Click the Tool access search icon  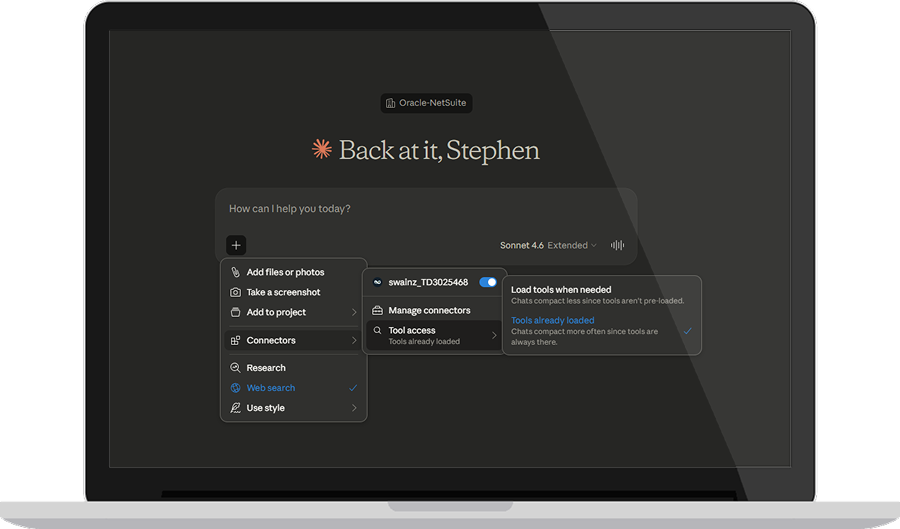coord(377,330)
